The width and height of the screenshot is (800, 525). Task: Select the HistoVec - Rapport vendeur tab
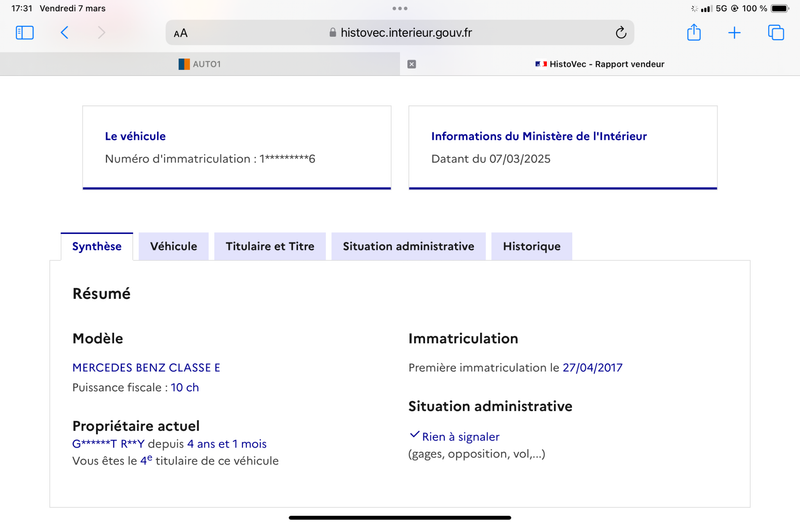pyautogui.click(x=600, y=64)
